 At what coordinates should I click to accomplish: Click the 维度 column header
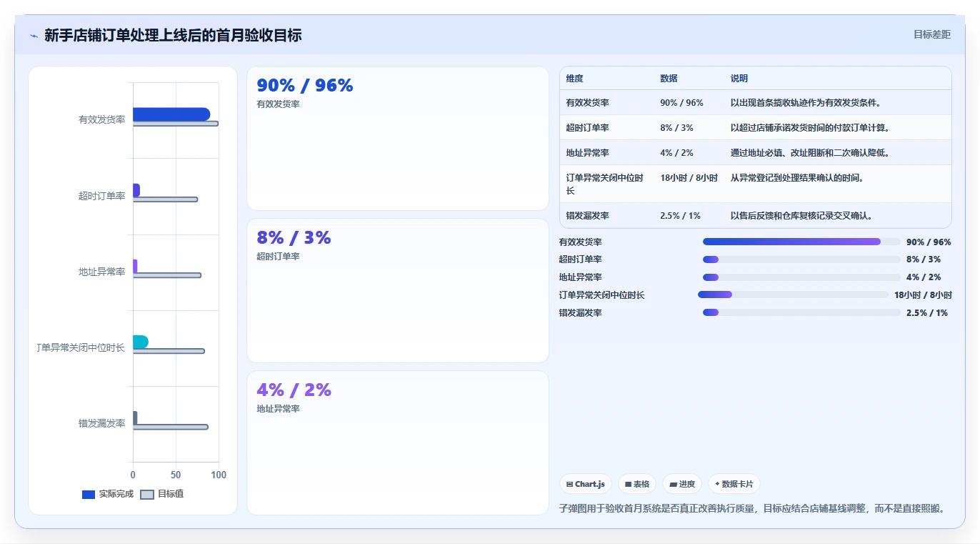coord(575,79)
